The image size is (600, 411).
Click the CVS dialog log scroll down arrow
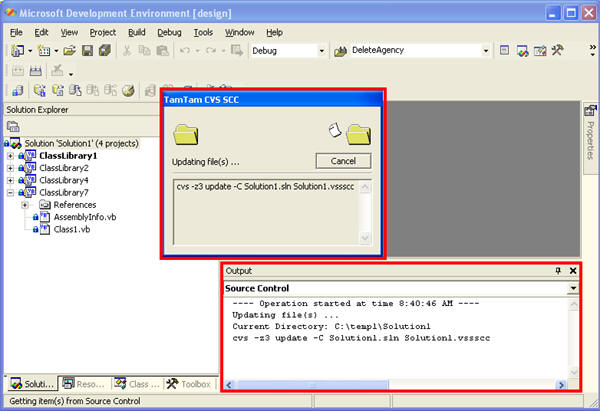365,238
